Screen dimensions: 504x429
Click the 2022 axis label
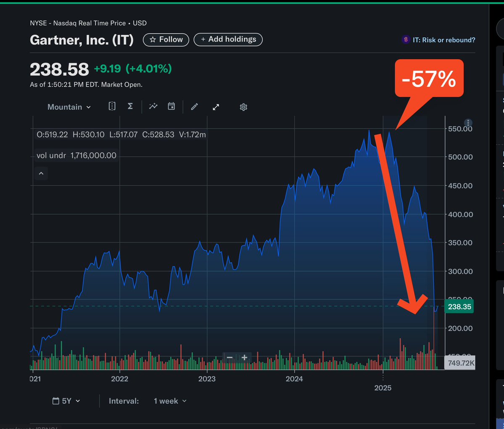(119, 379)
